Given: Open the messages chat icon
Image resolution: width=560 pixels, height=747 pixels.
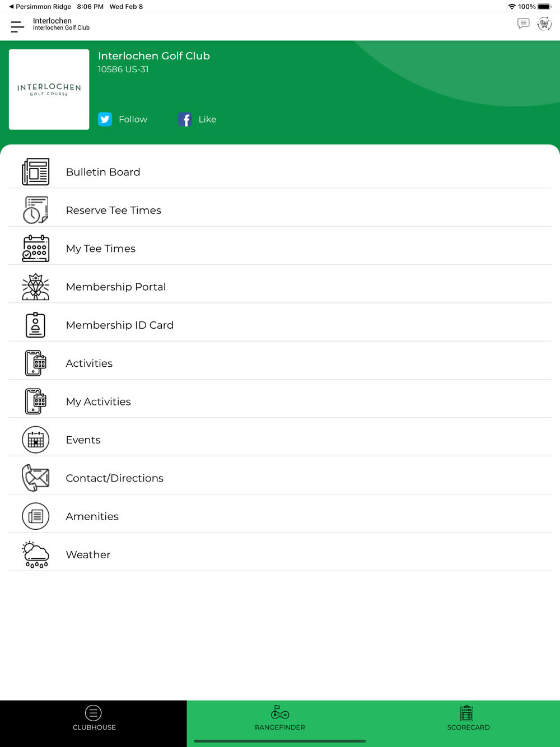Looking at the screenshot, I should tap(523, 24).
